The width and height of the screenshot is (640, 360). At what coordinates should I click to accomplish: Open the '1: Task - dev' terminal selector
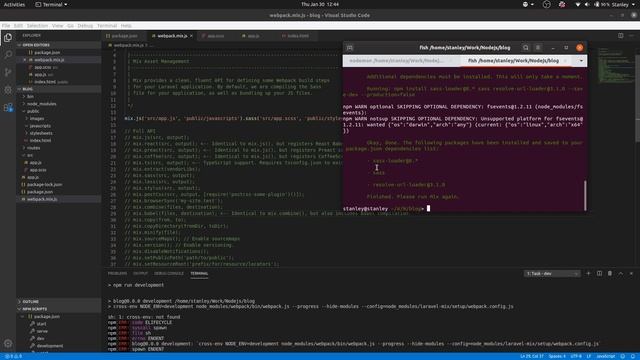click(x=552, y=273)
